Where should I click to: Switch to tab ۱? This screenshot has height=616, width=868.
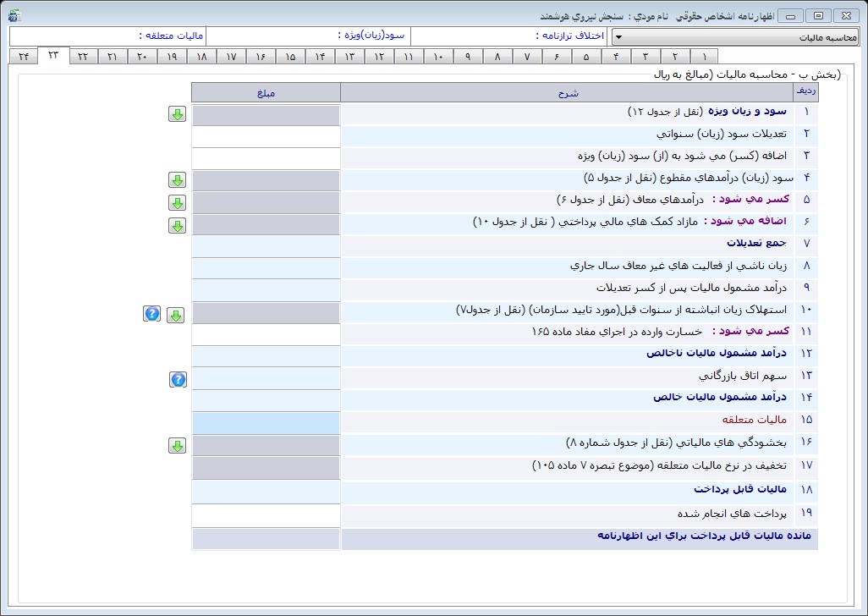pyautogui.click(x=704, y=57)
